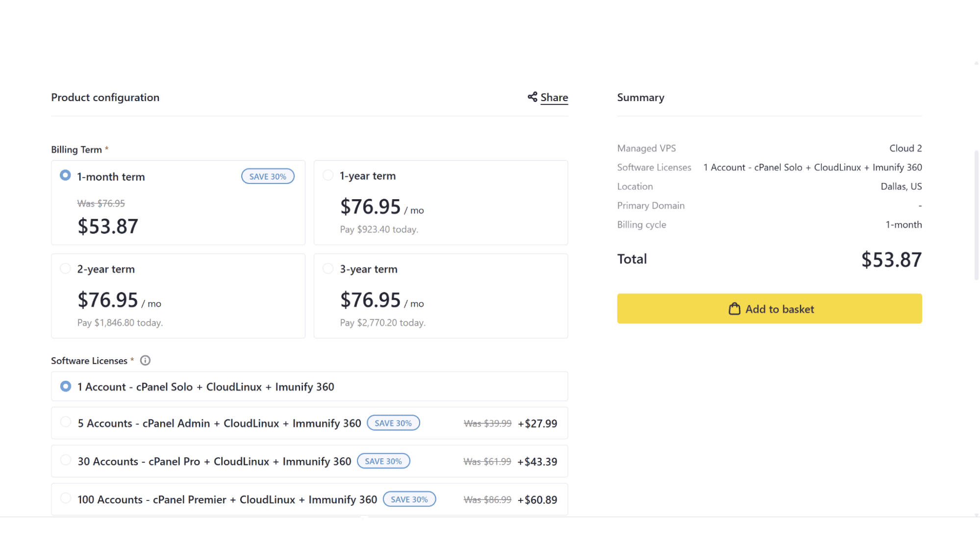Choose 5 Accounts cPanel Admin license radio
980x552 pixels.
65,422
